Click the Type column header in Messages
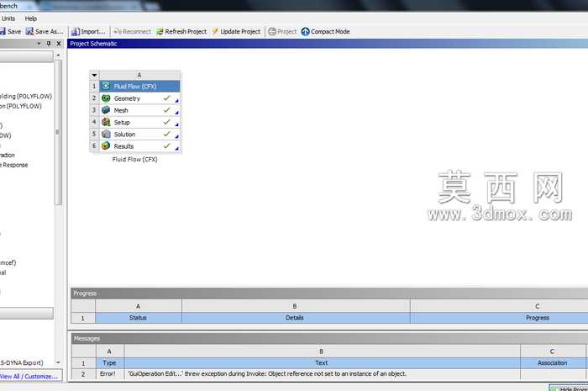This screenshot has width=588, height=391. pos(109,363)
